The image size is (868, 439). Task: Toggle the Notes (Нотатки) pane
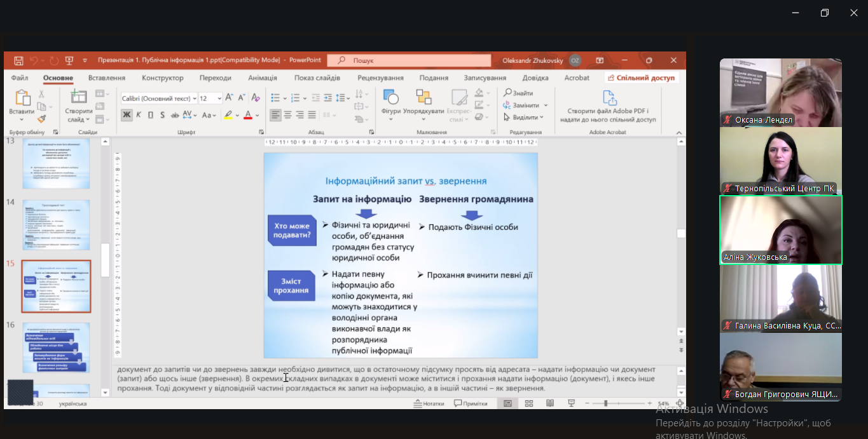(429, 403)
